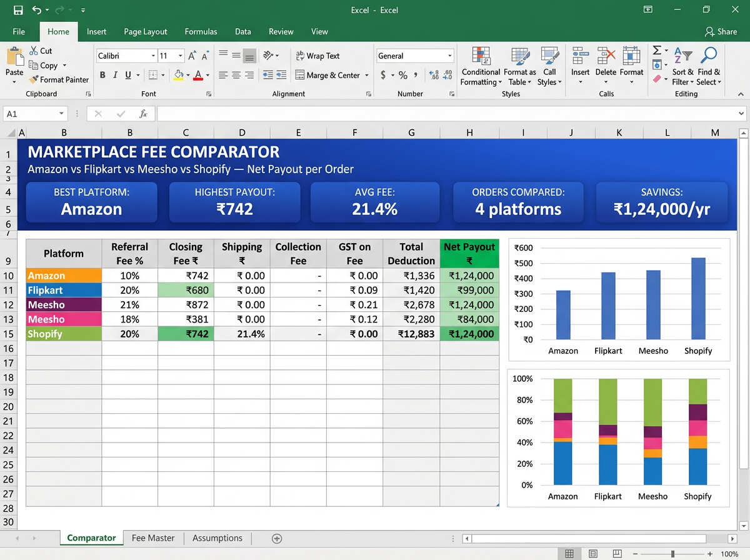Click into the formula bar input
Image resolution: width=750 pixels, height=560 pixels.
coord(447,114)
